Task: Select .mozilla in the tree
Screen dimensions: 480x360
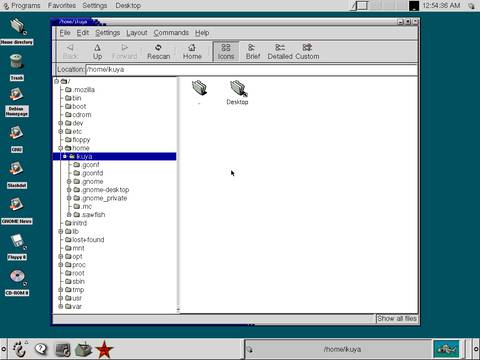Action: coord(80,90)
